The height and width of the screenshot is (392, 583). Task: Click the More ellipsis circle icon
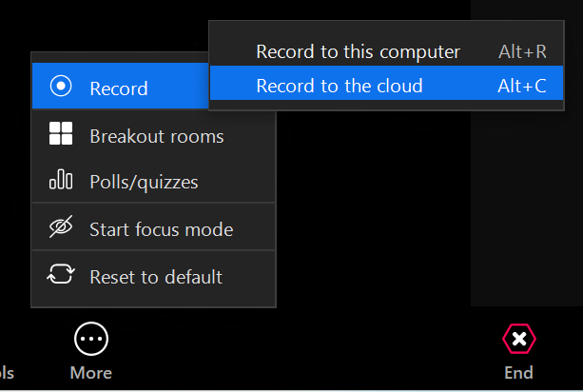click(x=91, y=339)
